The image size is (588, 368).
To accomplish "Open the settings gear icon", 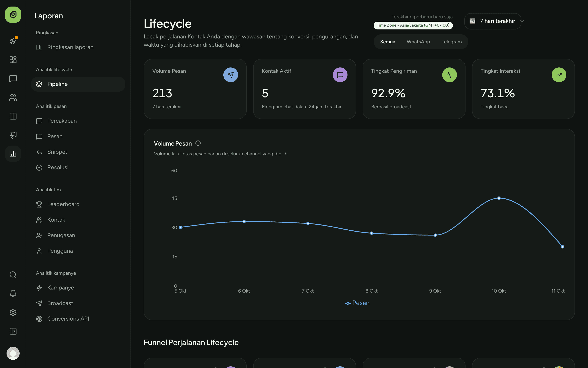I will (13, 312).
